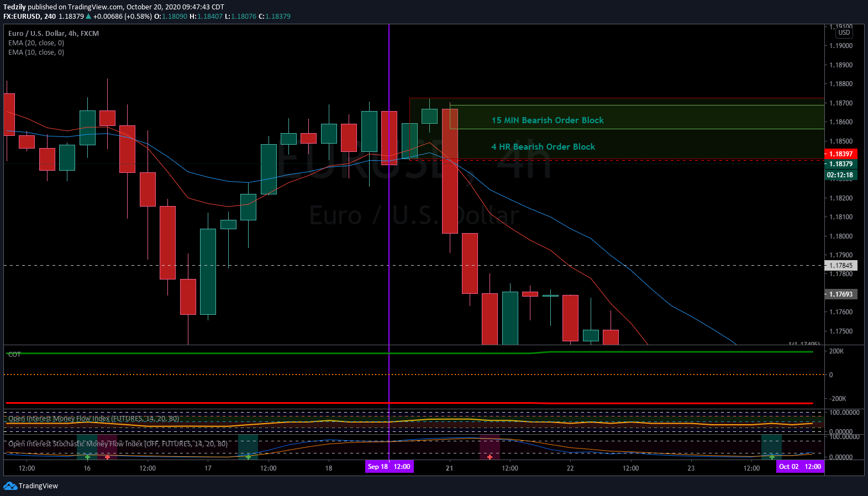Click the -200K COT scale value
This screenshot has width=868, height=496.
click(838, 399)
